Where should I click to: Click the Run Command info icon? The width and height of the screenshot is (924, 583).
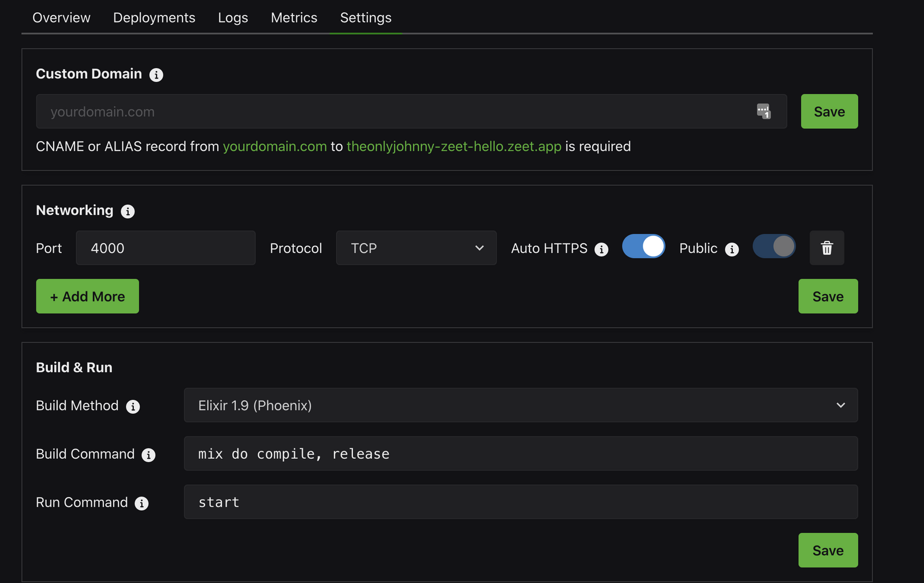click(x=141, y=504)
